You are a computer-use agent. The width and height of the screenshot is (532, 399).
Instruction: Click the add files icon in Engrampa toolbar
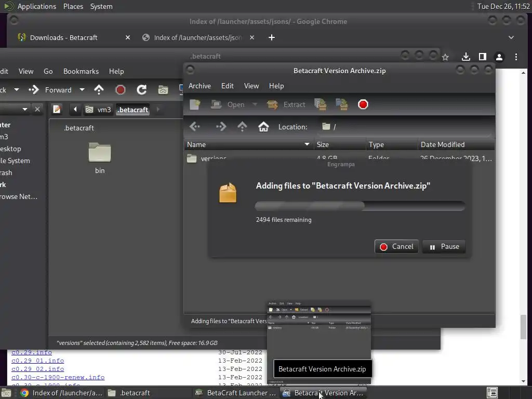coord(320,104)
